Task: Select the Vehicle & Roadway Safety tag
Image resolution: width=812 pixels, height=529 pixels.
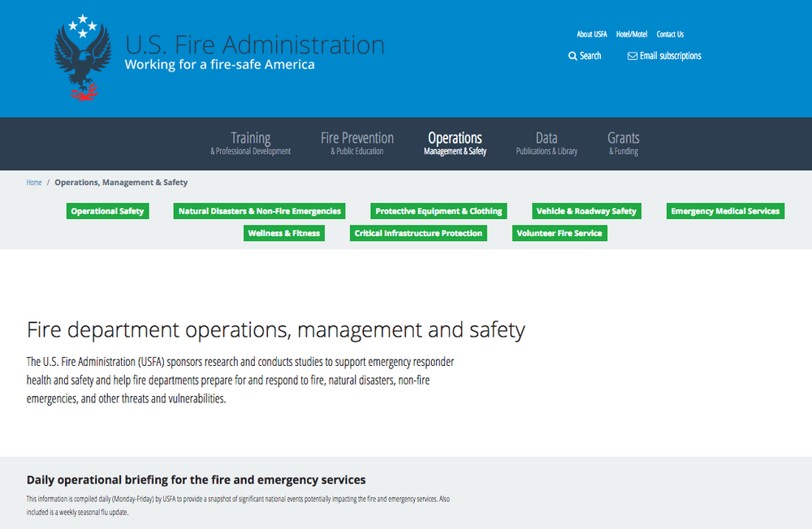Action: point(586,211)
